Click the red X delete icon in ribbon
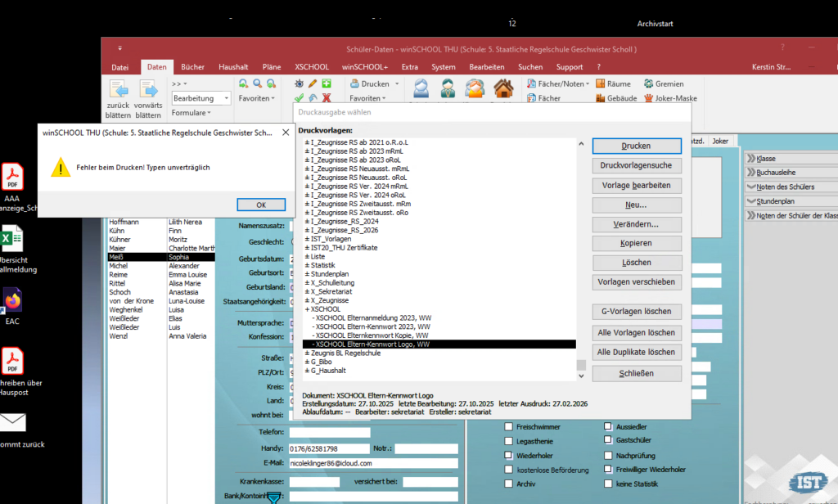The width and height of the screenshot is (838, 504). [327, 98]
